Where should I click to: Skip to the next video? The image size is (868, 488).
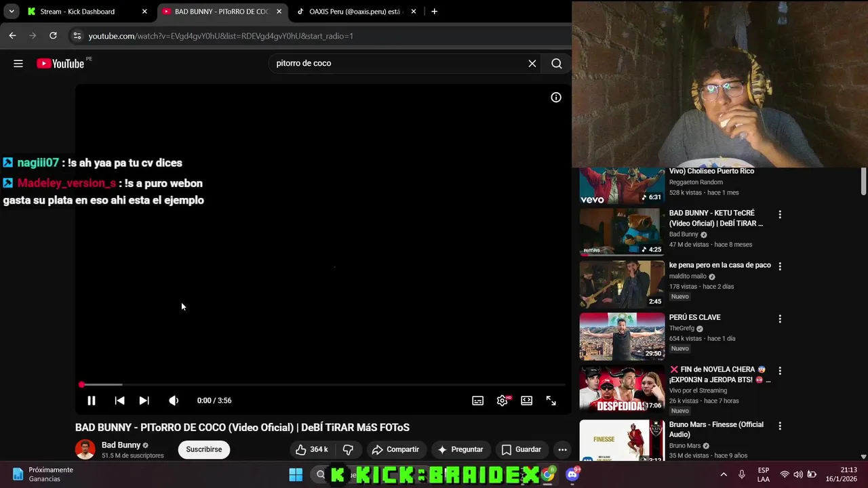pyautogui.click(x=144, y=401)
